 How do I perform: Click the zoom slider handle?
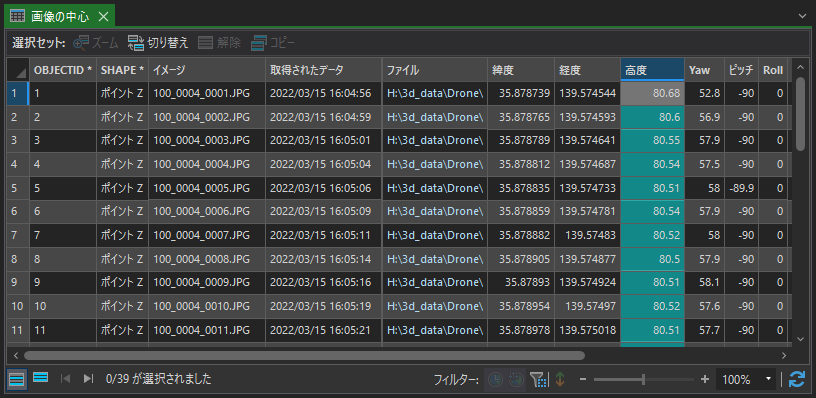644,379
